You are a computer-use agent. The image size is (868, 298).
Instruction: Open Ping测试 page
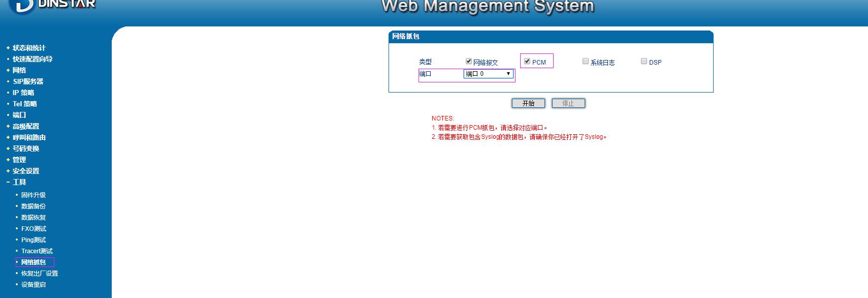pyautogui.click(x=34, y=240)
